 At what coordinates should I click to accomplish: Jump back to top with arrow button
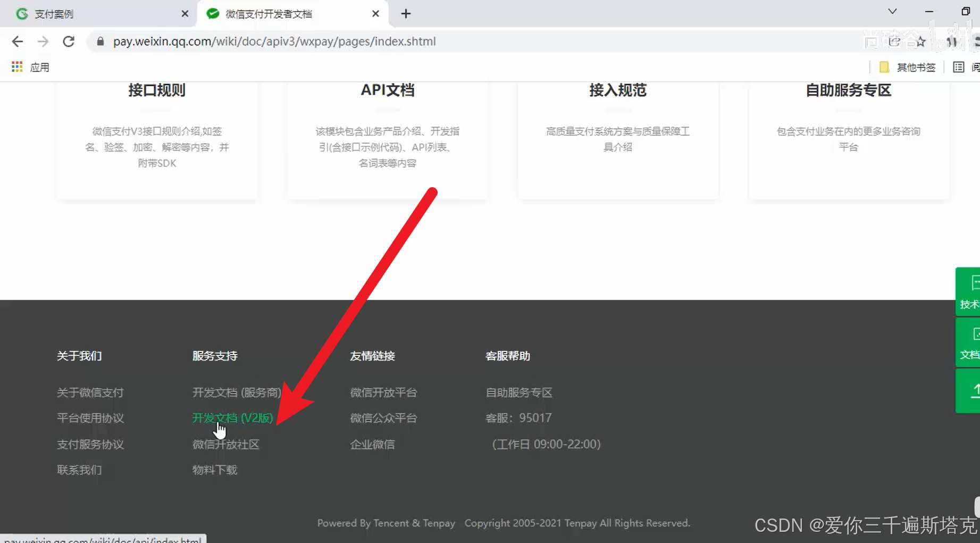(968, 391)
